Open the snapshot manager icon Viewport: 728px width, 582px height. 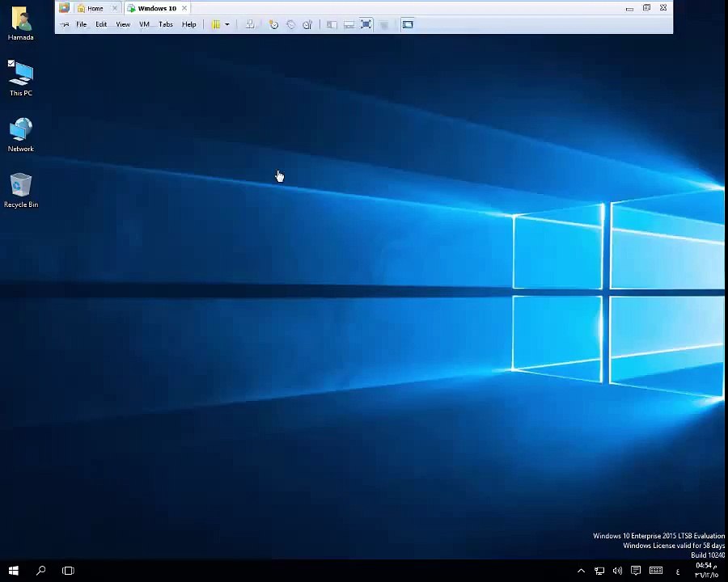pyautogui.click(x=307, y=24)
